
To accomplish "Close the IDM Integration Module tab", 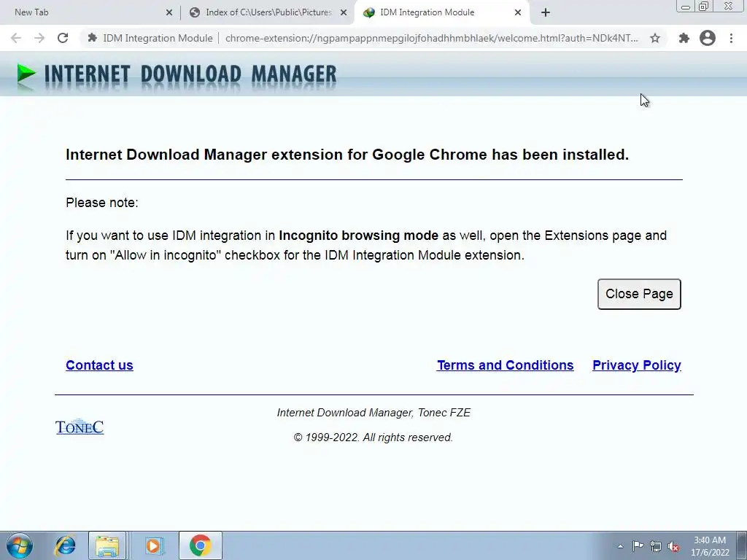I will click(x=518, y=13).
